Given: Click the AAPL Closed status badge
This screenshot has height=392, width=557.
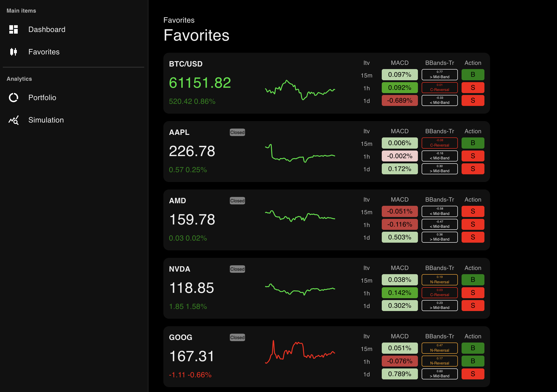Looking at the screenshot, I should 237,133.
